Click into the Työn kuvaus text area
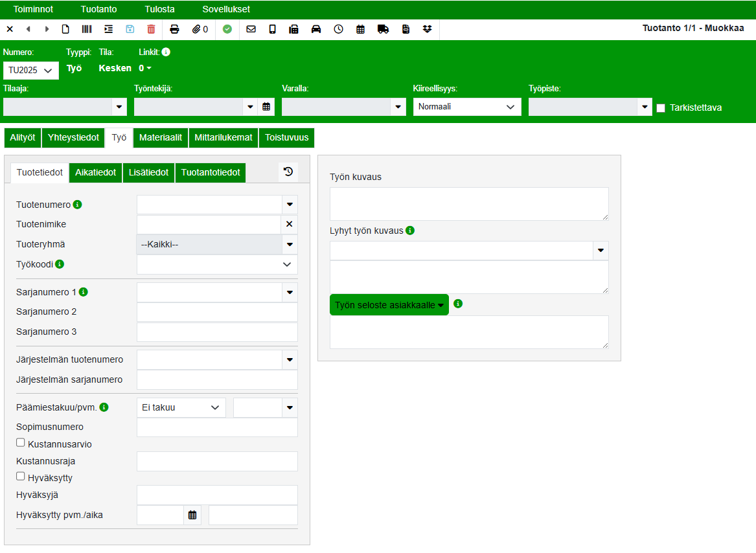Image resolution: width=756 pixels, height=553 pixels. 468,204
